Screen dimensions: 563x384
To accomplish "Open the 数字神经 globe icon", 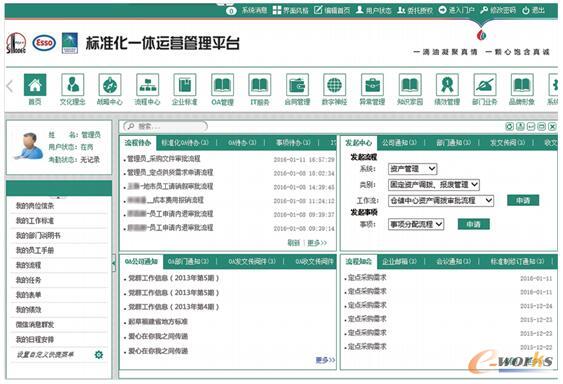I will pyautogui.click(x=335, y=85).
